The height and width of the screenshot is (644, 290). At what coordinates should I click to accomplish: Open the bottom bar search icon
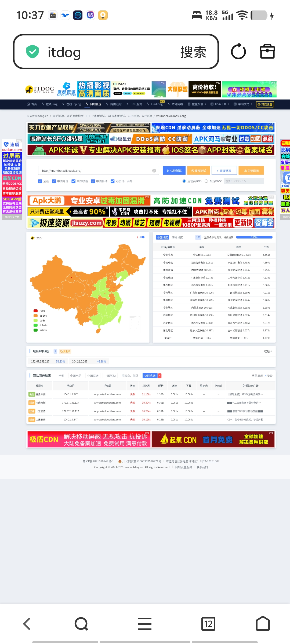click(81, 624)
